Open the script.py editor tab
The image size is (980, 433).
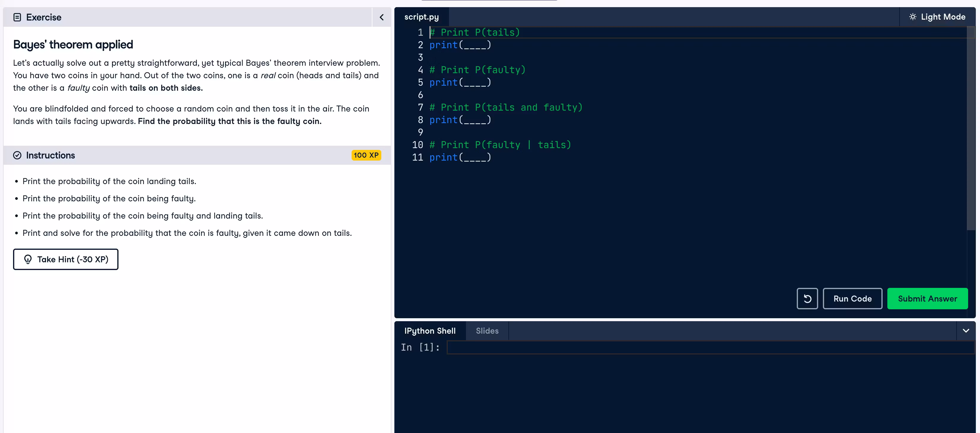(x=421, y=17)
